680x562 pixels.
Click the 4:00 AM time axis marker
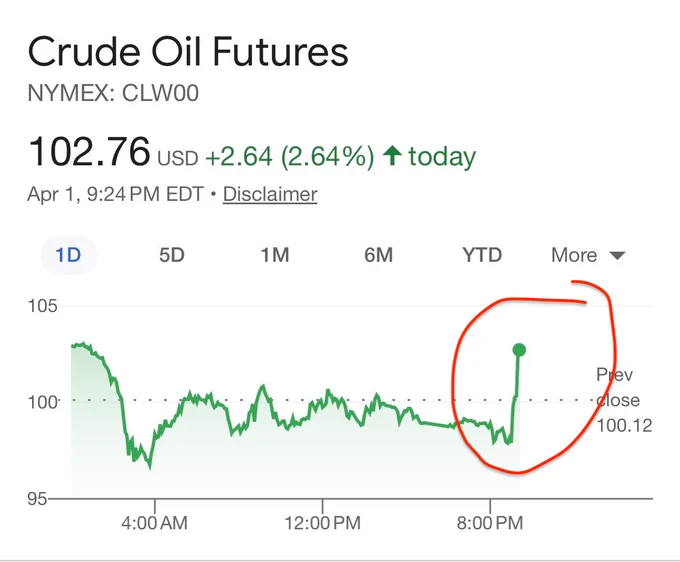pyautogui.click(x=154, y=523)
